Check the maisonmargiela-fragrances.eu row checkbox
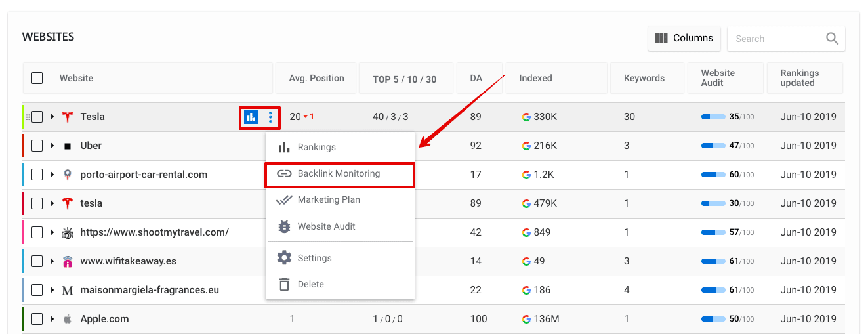Viewport: 868px width, 334px height. (x=37, y=290)
